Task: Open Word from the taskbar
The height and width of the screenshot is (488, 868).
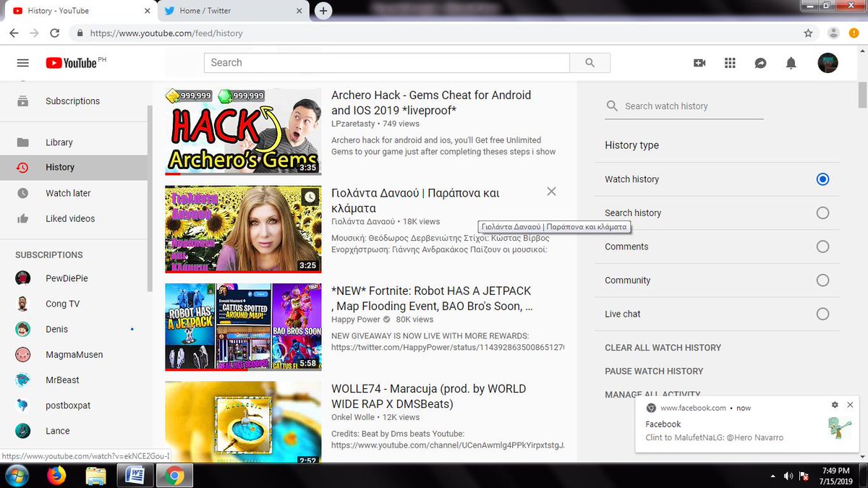Action: [135, 476]
